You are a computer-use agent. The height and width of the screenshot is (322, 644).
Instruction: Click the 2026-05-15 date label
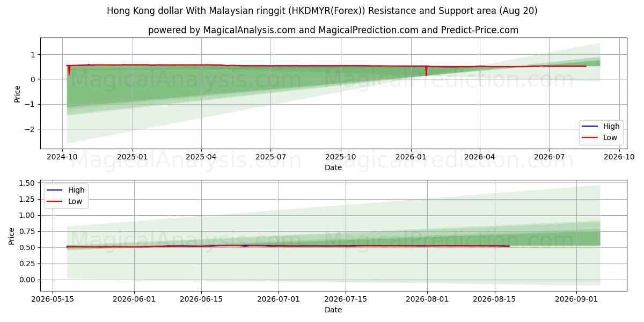click(53, 299)
